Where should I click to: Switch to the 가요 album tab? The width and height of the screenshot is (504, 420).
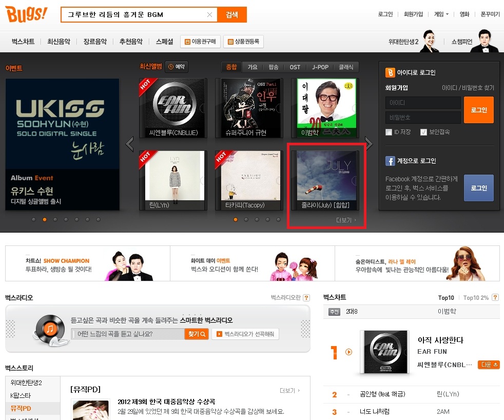(x=253, y=67)
